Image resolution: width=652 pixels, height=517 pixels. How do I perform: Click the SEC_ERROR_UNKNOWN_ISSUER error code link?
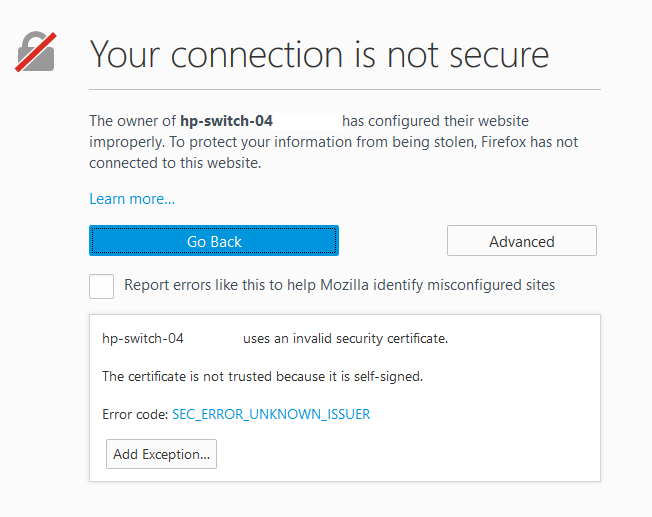(x=271, y=414)
